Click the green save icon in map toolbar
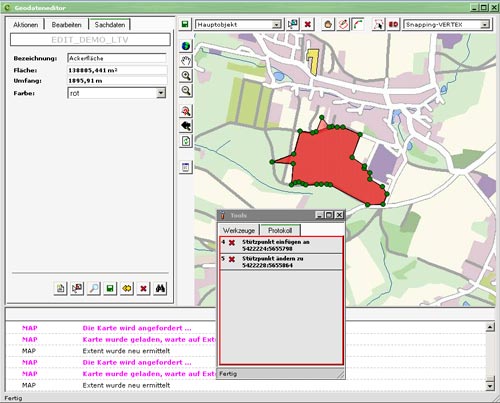Screen dimensions: 500x403 (185, 24)
